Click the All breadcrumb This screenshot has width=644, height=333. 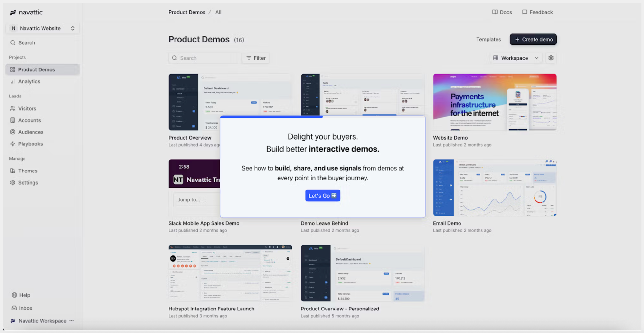(x=218, y=12)
